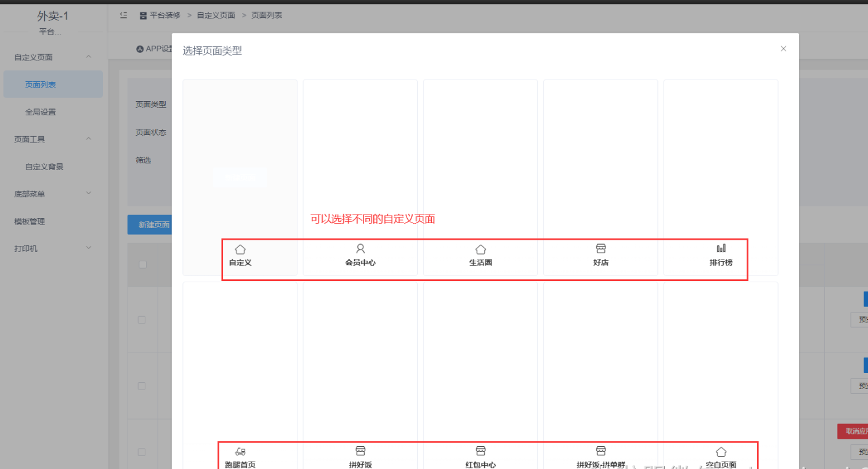The width and height of the screenshot is (868, 469).
Task: Close the 选择页面类型 dialog
Action: click(x=784, y=49)
